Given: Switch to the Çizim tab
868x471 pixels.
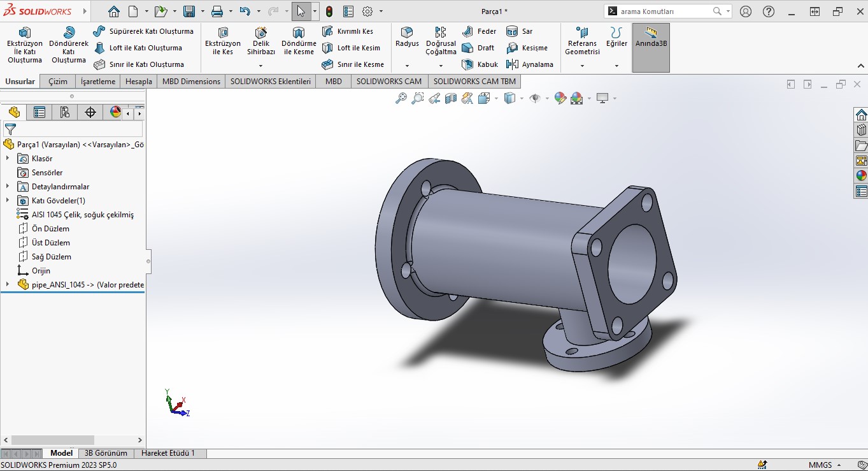Looking at the screenshot, I should click(58, 82).
